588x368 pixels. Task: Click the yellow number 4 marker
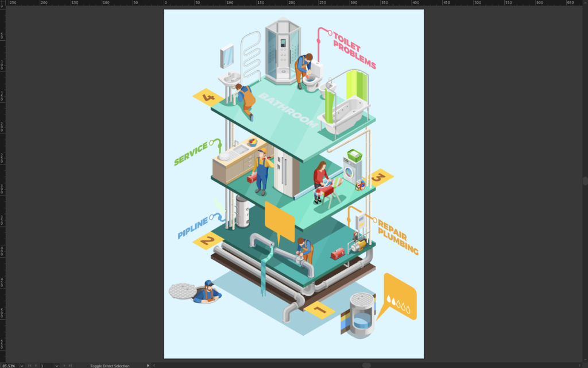coord(208,98)
